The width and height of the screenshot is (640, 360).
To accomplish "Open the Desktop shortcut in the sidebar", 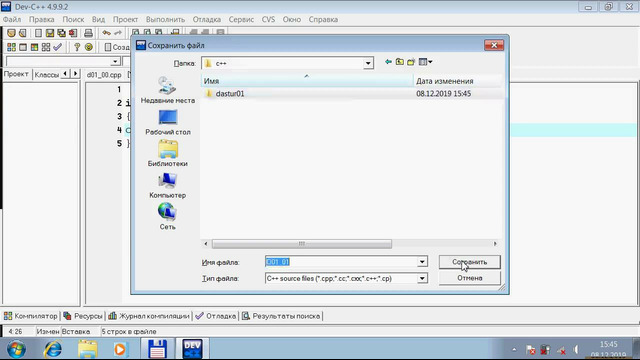I will tap(168, 122).
